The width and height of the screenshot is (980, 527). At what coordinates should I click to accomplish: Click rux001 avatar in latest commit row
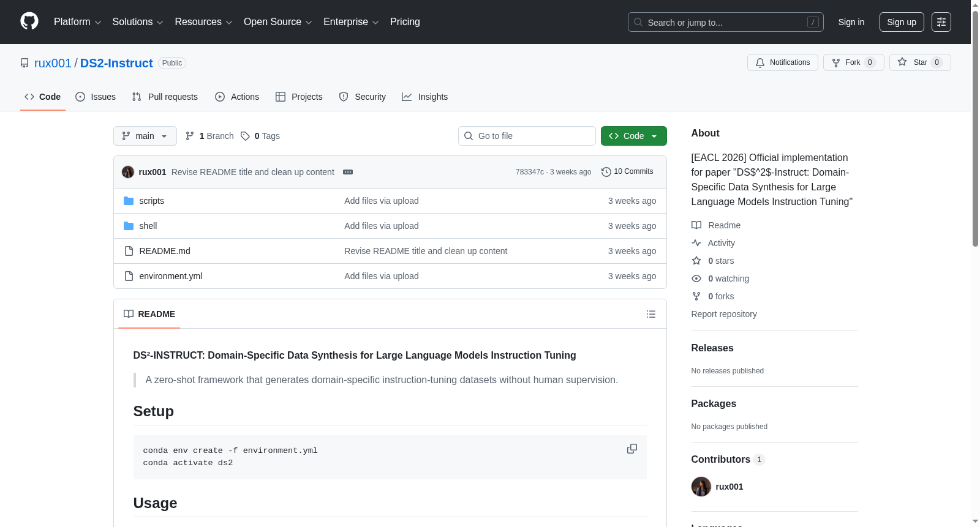point(128,172)
